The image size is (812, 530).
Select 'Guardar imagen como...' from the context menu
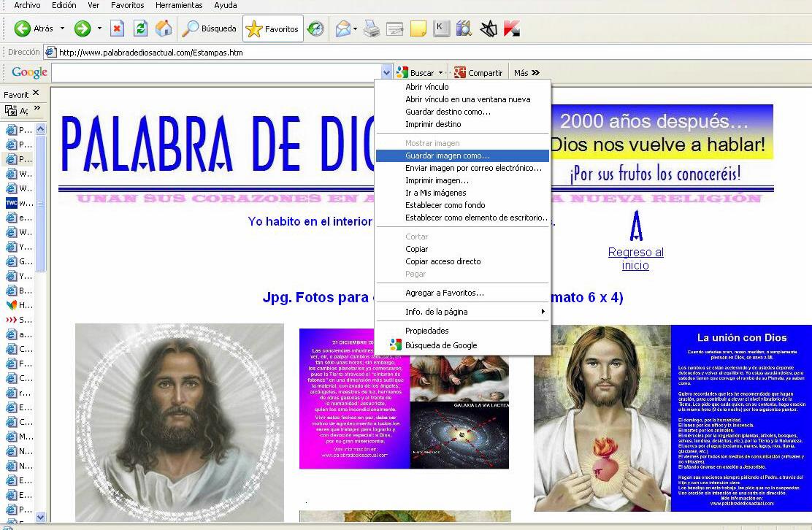pyautogui.click(x=448, y=155)
